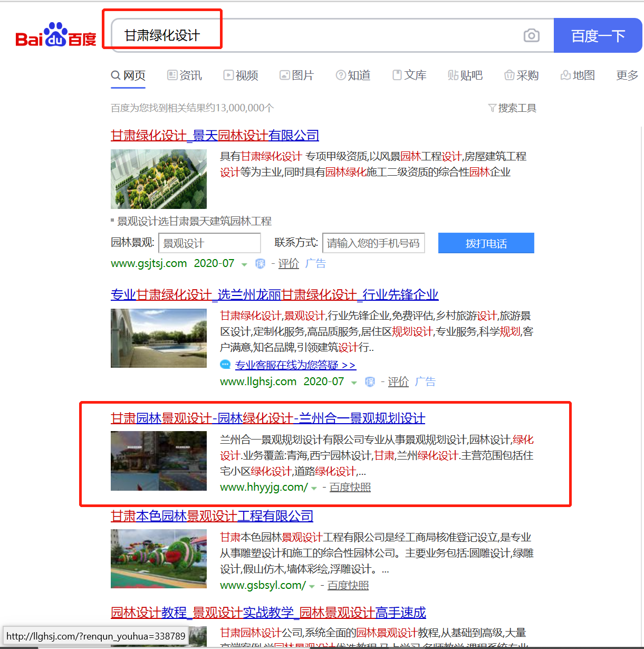Click the 景观设计 input field
This screenshot has height=649, width=644.
click(209, 243)
